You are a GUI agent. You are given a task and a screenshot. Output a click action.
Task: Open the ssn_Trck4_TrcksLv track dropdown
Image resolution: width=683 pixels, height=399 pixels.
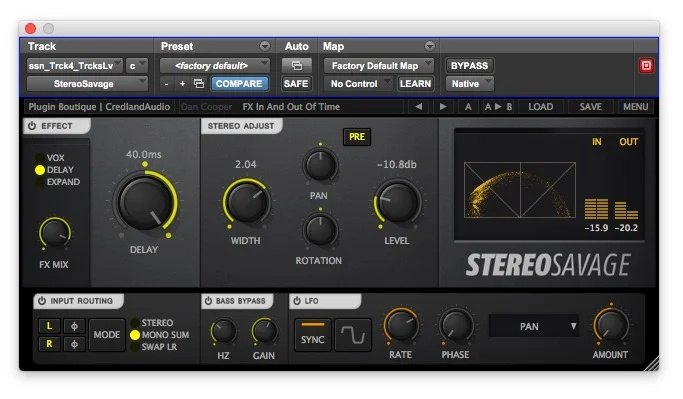pos(74,66)
